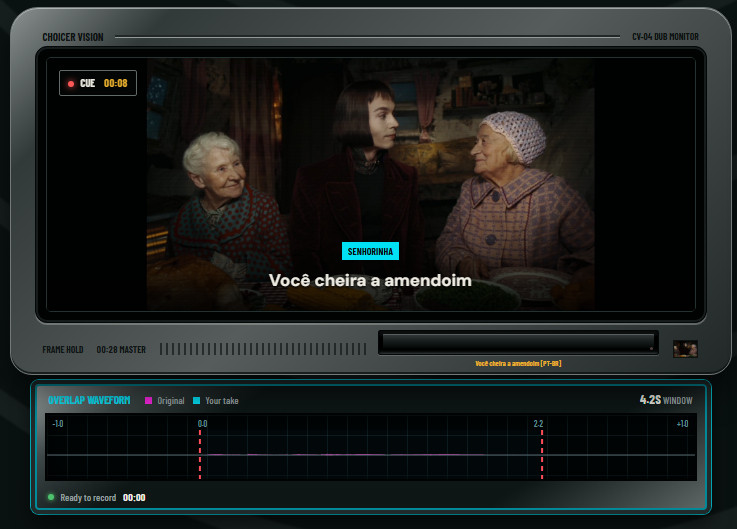
Task: Click the green Ready status dot
Action: click(x=51, y=497)
